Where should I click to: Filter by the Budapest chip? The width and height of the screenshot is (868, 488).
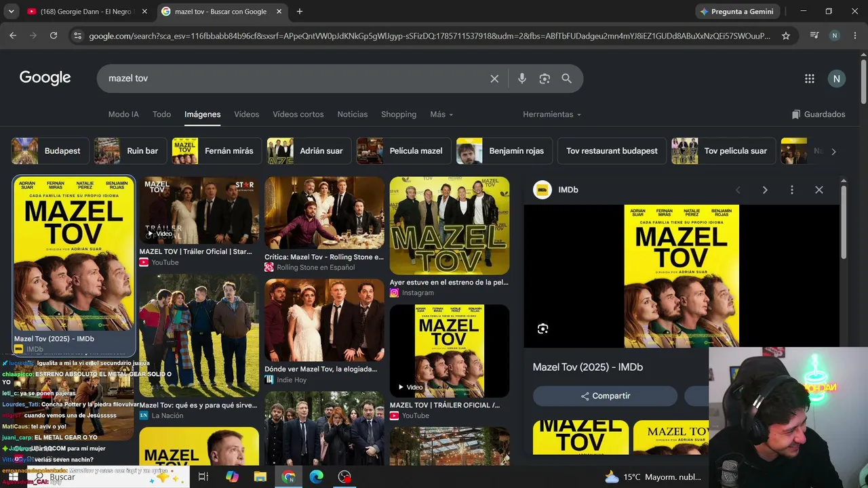[x=50, y=151]
